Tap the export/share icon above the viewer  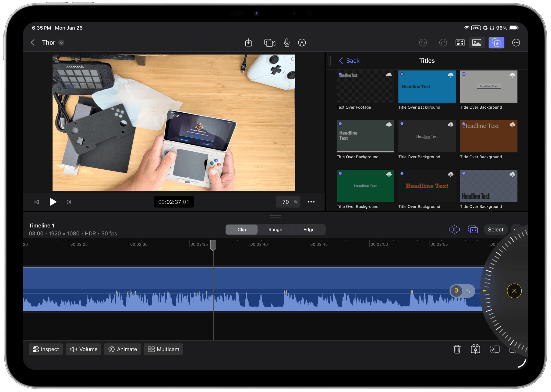[248, 42]
